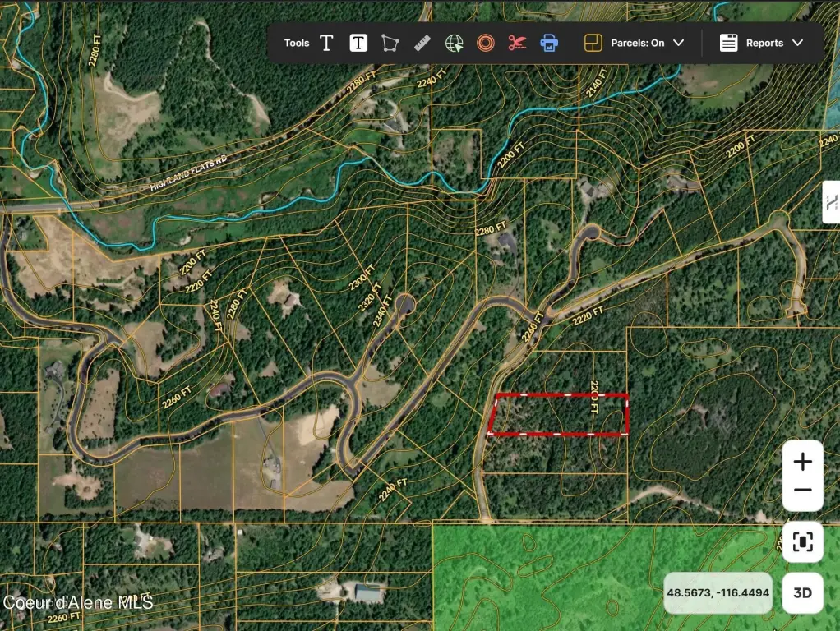Click the globe location select tool
This screenshot has width=840, height=631.
tap(455, 43)
